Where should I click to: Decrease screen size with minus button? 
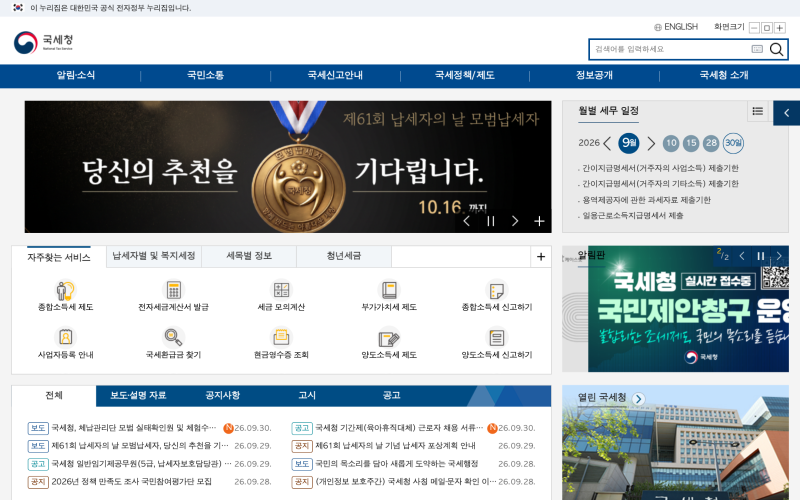pos(754,28)
